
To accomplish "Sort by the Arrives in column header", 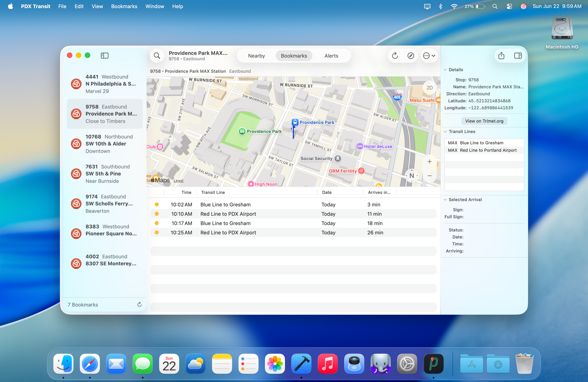I will pyautogui.click(x=380, y=193).
